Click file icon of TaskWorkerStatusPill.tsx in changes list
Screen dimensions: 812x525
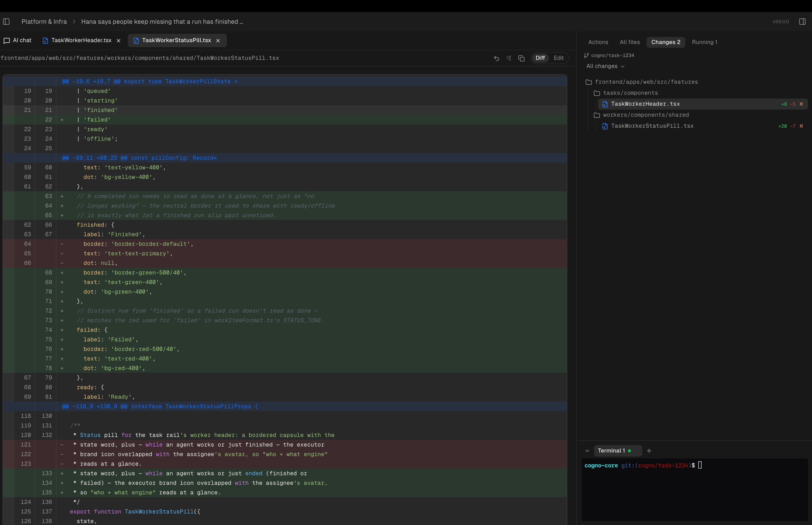coord(605,126)
